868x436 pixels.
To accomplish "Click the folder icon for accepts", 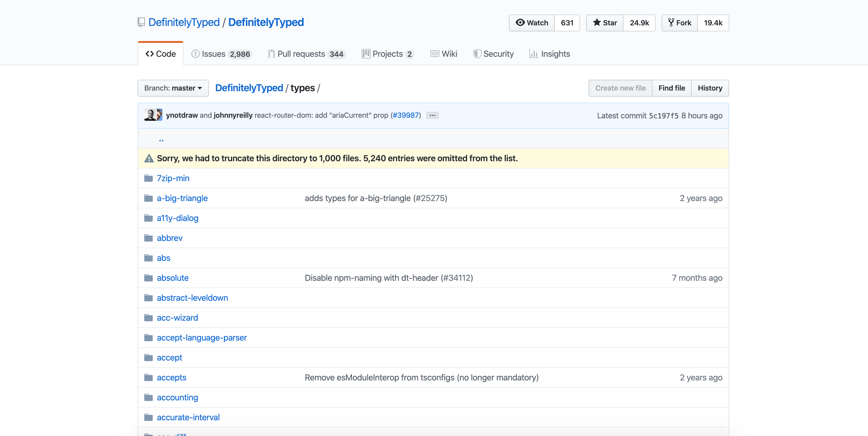I will point(148,377).
